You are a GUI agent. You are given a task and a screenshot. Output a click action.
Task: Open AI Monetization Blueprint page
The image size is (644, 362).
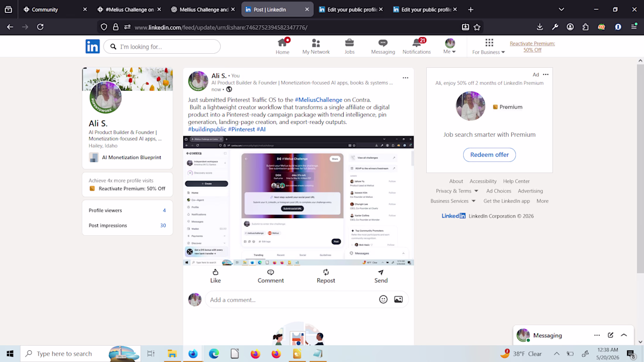pos(125,157)
